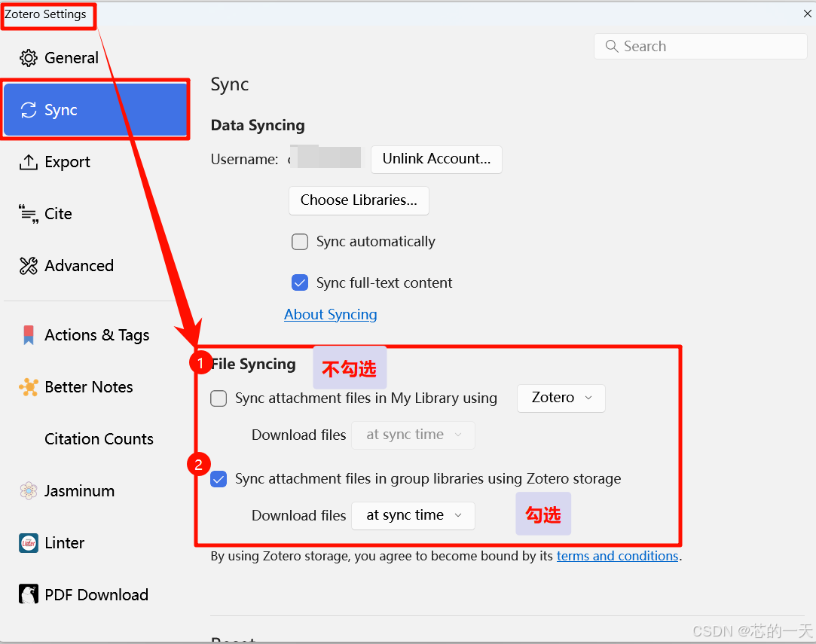816x644 pixels.
Task: Click the Cite quotation icon
Action: coord(28,214)
